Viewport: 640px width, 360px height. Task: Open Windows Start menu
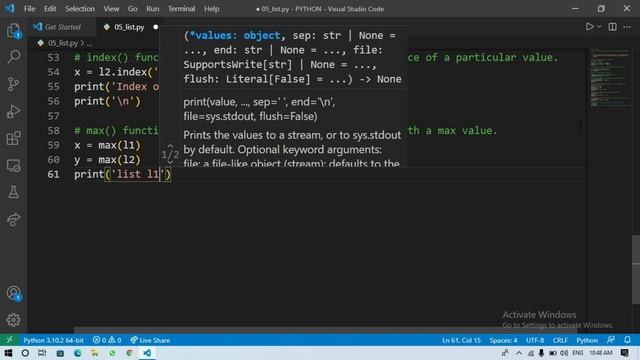(8, 353)
